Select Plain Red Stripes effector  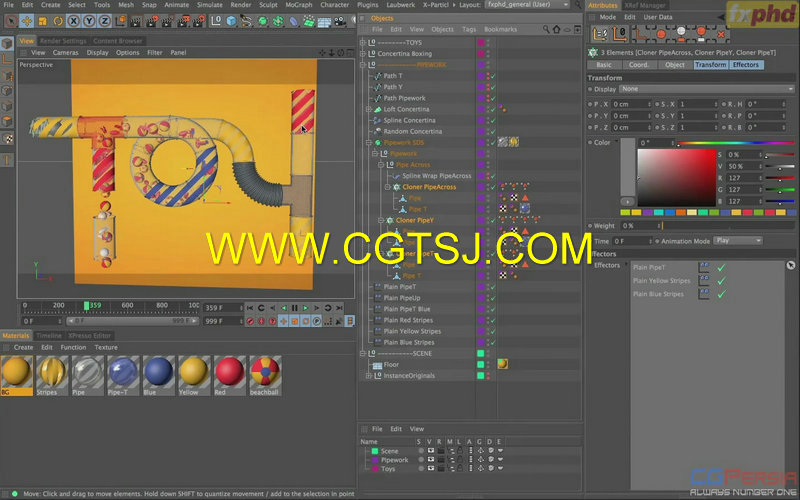click(x=408, y=320)
